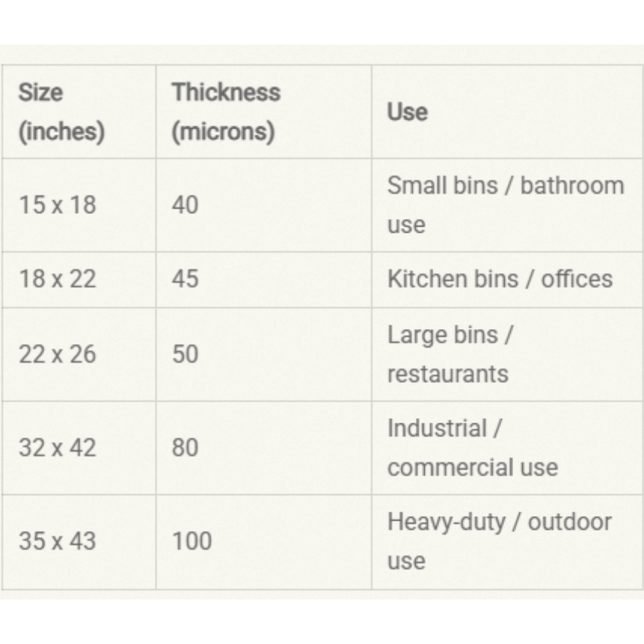Click the Small bins / bathroom use cell
644x644 pixels.
point(505,205)
